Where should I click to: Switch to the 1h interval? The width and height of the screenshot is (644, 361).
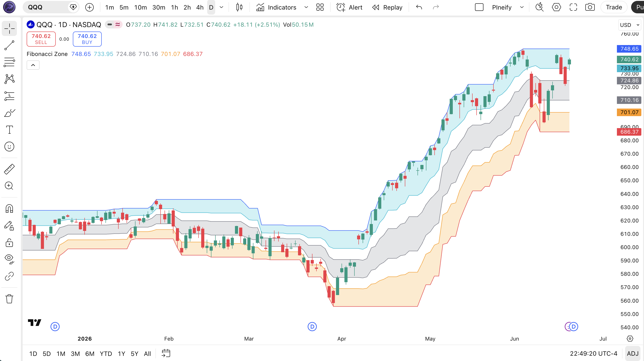point(175,7)
